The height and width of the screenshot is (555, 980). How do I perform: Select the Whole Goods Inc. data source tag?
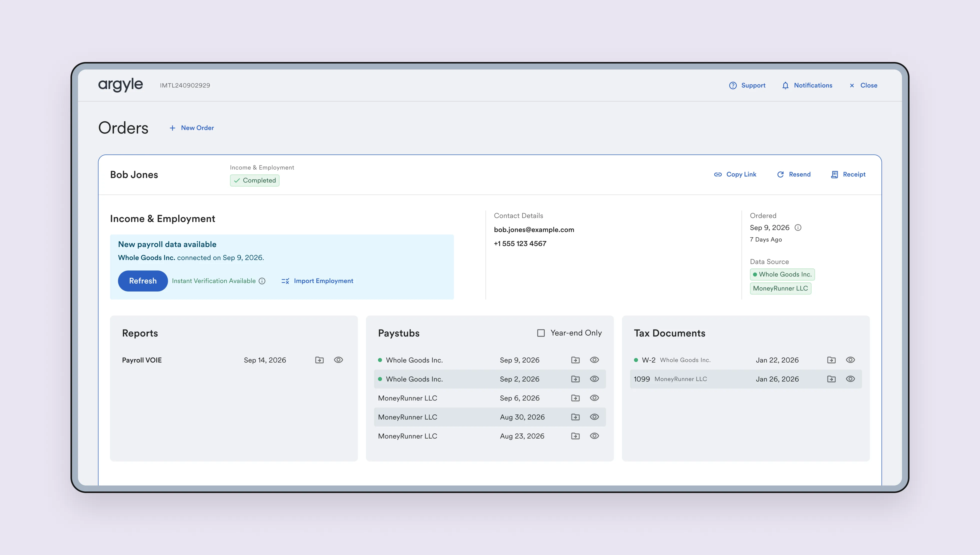782,274
